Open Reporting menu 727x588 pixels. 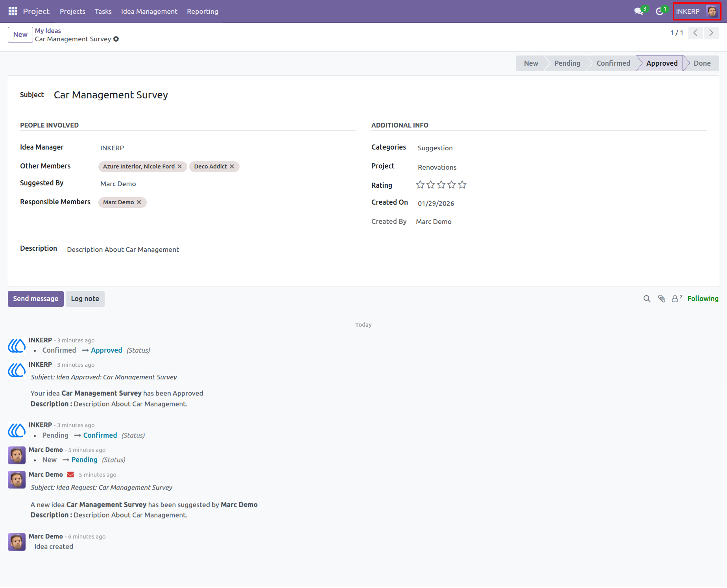pos(203,11)
